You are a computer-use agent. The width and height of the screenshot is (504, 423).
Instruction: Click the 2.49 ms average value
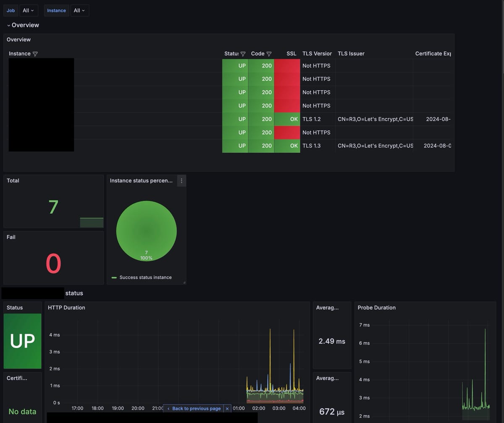pyautogui.click(x=332, y=341)
